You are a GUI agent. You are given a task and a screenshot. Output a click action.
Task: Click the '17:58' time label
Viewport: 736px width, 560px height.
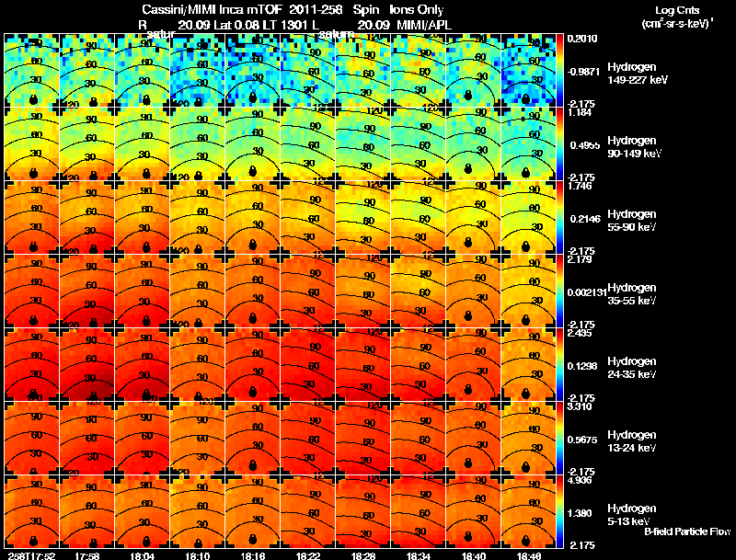[x=87, y=555]
